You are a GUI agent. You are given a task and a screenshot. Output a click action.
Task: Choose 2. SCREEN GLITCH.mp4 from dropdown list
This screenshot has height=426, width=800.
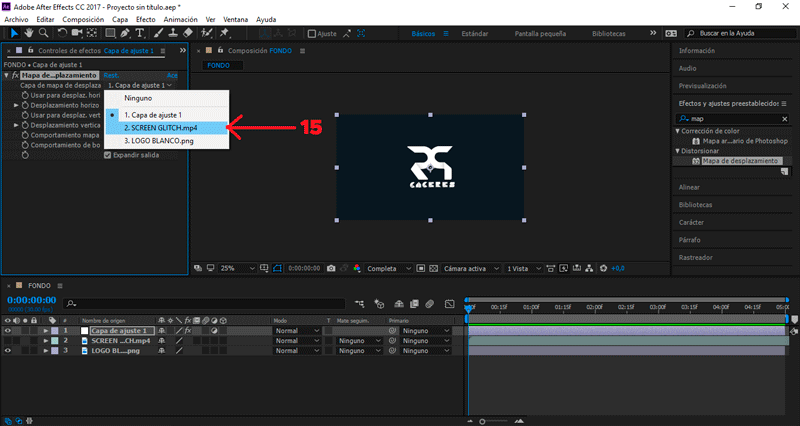[x=167, y=128]
